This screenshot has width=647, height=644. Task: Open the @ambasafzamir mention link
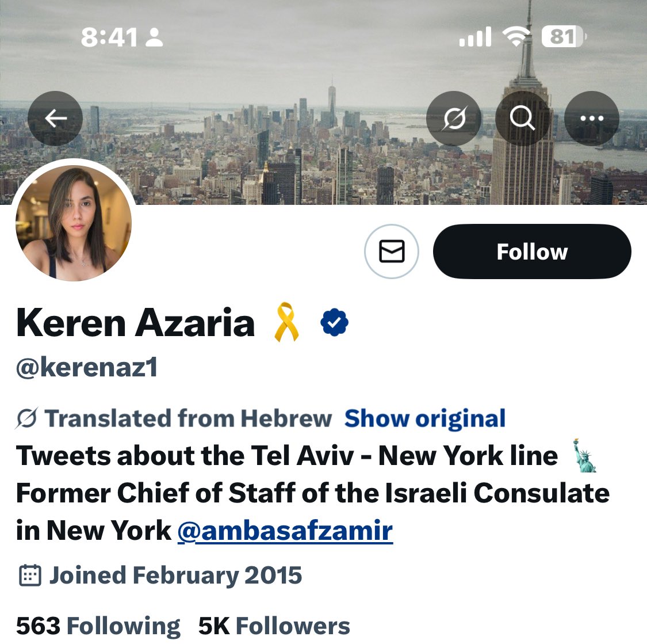tap(285, 531)
